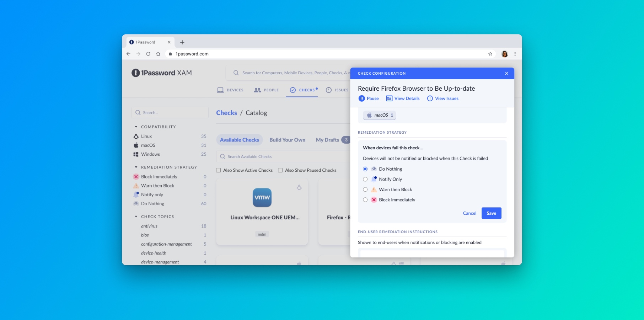Switch to Available Checks tab

point(240,140)
